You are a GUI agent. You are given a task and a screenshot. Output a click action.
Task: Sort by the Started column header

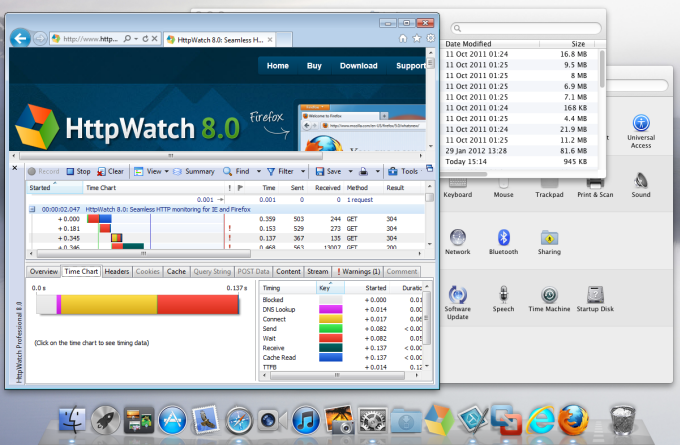(x=55, y=187)
